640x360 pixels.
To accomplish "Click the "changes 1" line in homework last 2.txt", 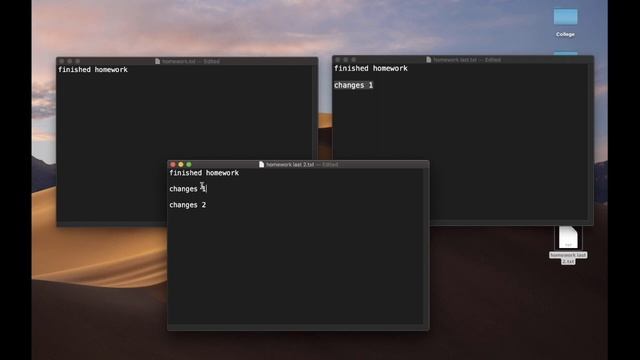I will (188, 189).
